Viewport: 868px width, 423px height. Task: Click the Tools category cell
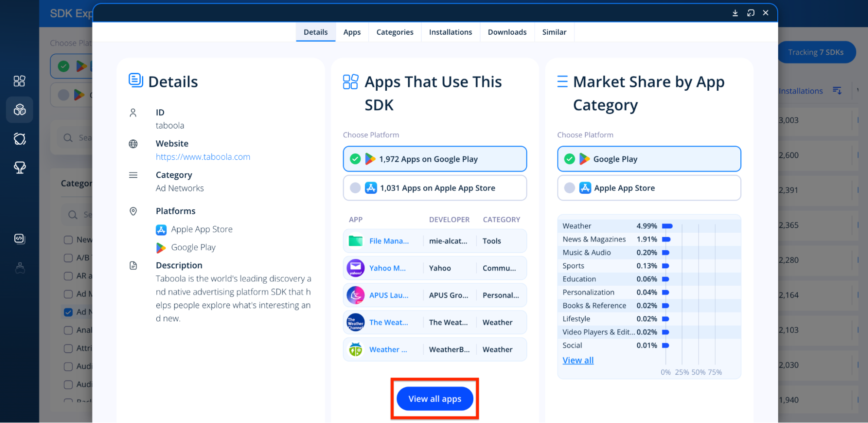[x=492, y=241]
